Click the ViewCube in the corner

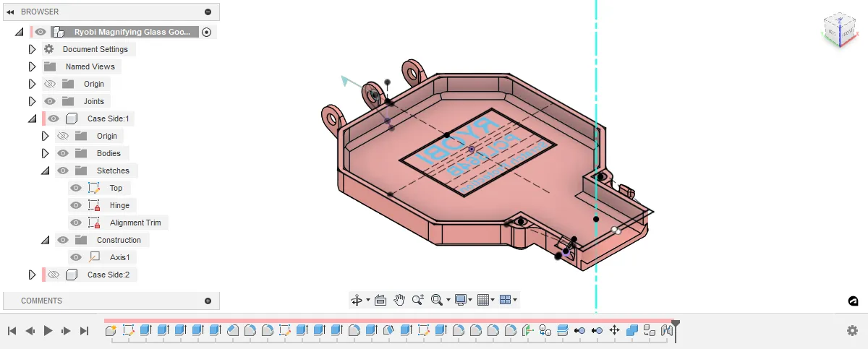(x=839, y=30)
